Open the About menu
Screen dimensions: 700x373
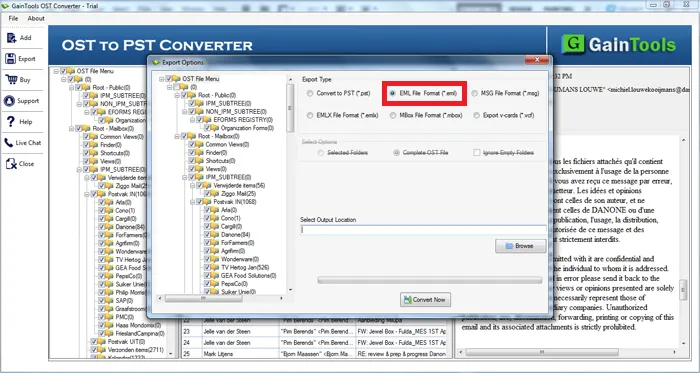pyautogui.click(x=36, y=18)
